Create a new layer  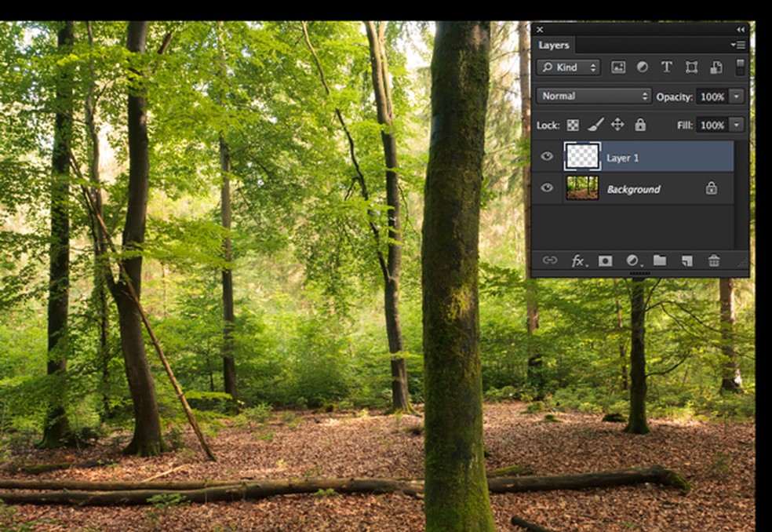tap(686, 261)
